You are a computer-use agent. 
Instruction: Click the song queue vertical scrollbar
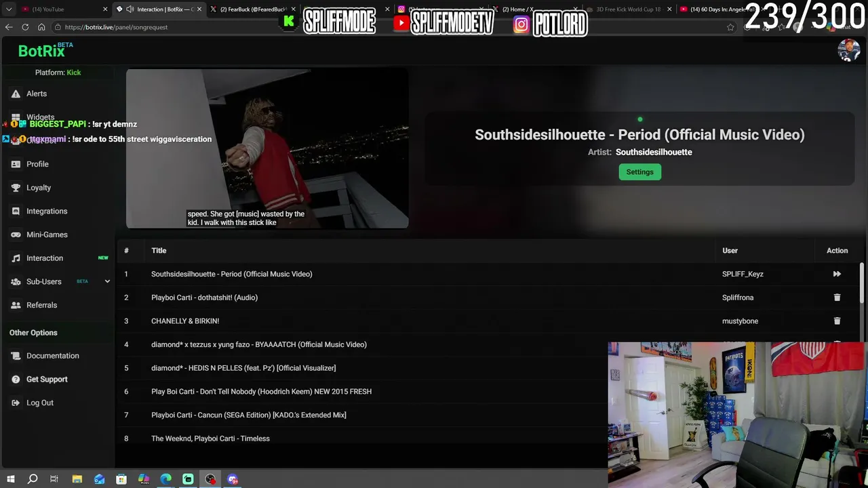pos(863,283)
